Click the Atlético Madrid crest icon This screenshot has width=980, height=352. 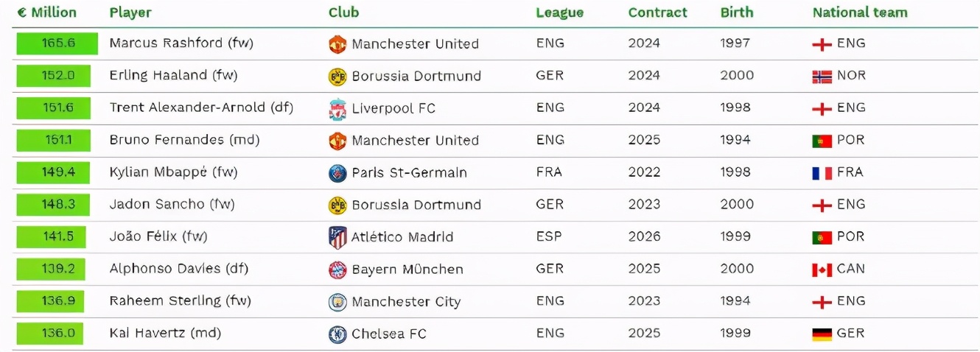pos(337,237)
